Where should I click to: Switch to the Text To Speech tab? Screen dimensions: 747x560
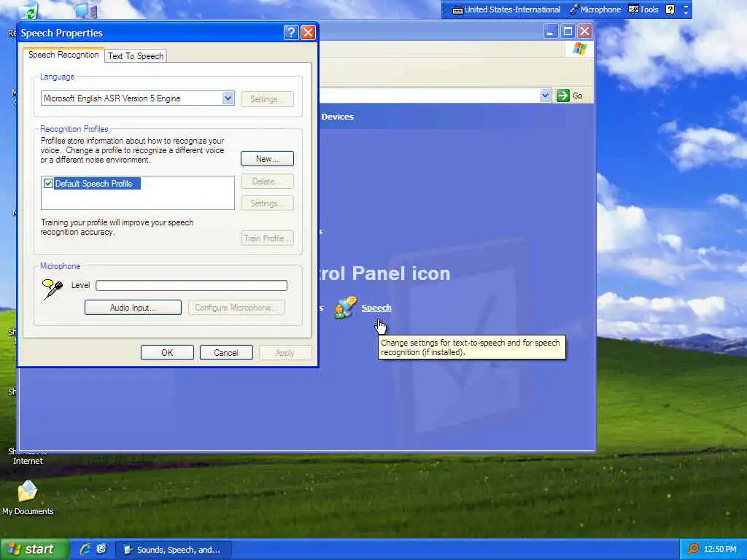[x=136, y=56]
